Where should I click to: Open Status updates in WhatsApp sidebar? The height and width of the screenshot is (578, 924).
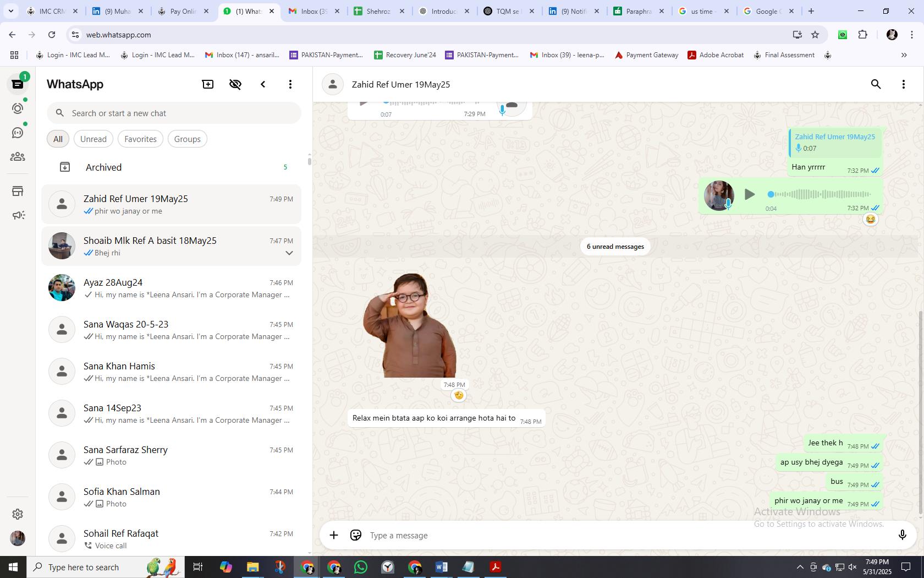point(18,108)
